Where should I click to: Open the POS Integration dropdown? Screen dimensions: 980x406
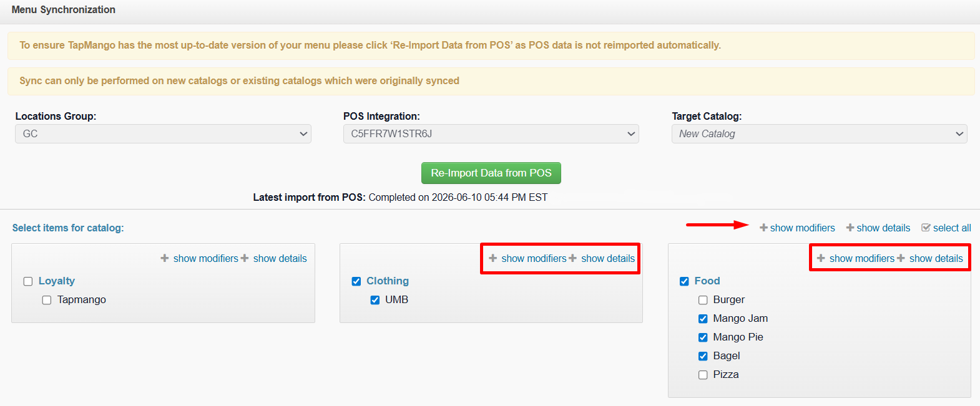coord(491,133)
